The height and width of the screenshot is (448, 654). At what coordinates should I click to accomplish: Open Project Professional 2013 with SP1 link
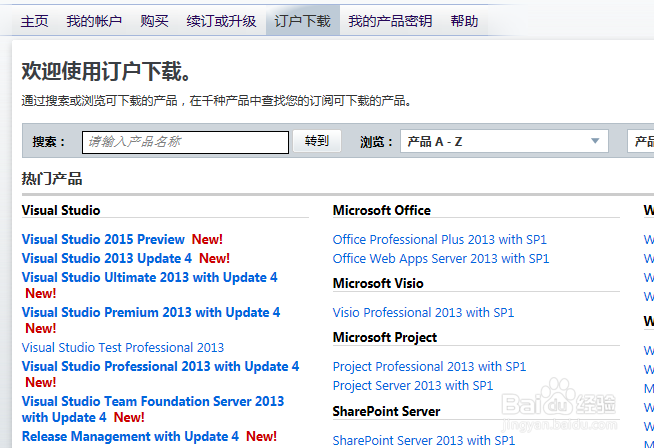point(429,366)
